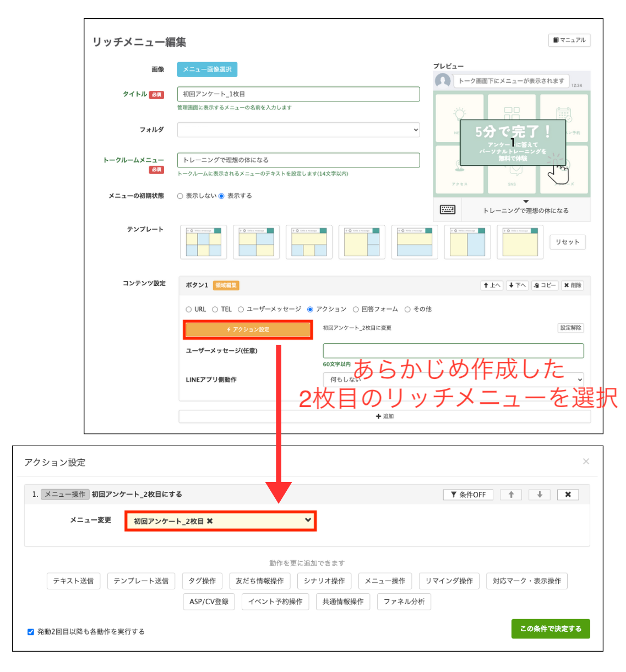Open the フォルダ dropdown
This screenshot has height=672, width=626.
(x=298, y=130)
